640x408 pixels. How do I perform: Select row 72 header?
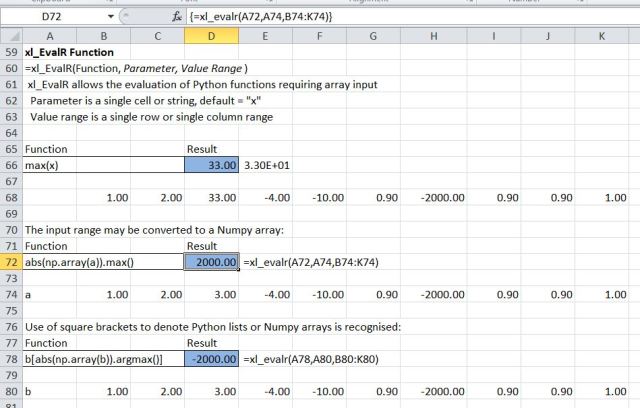tap(10, 261)
